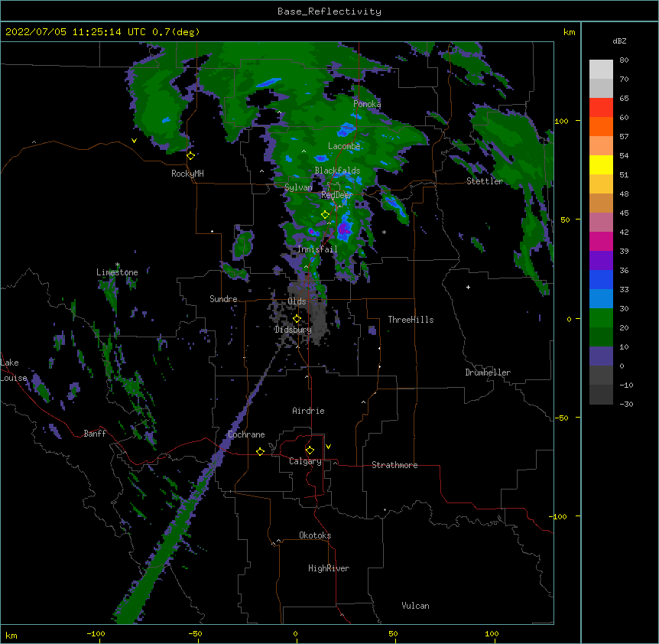This screenshot has width=659, height=644.
Task: Click the Base_Reflectivity title text
Action: pyautogui.click(x=329, y=11)
